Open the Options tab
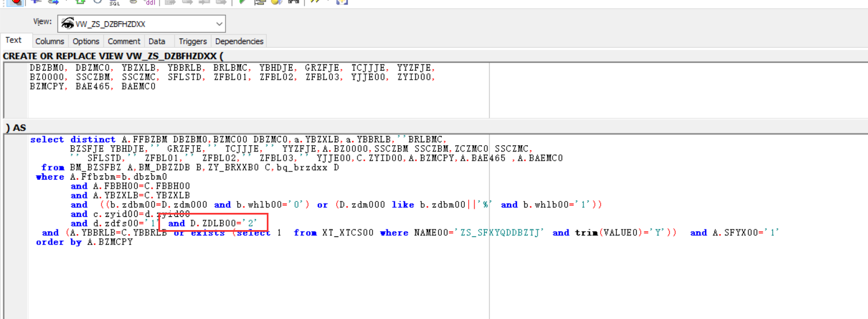 click(86, 41)
